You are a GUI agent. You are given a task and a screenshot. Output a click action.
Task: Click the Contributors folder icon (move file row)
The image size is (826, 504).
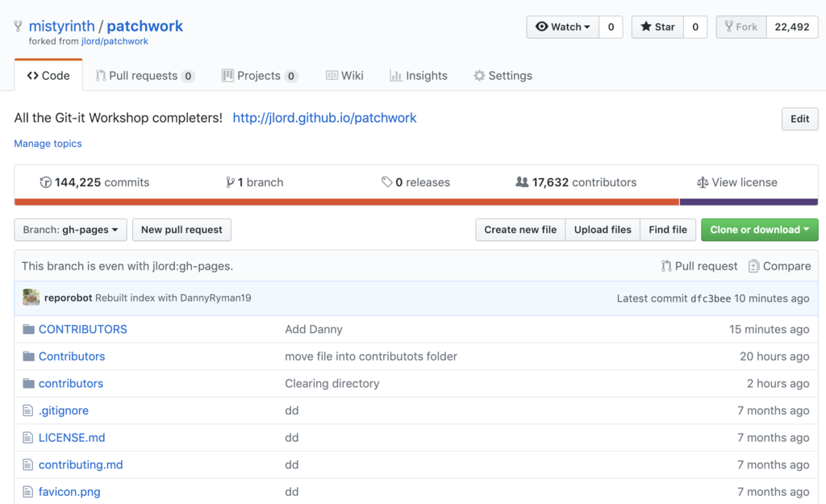pyautogui.click(x=28, y=356)
